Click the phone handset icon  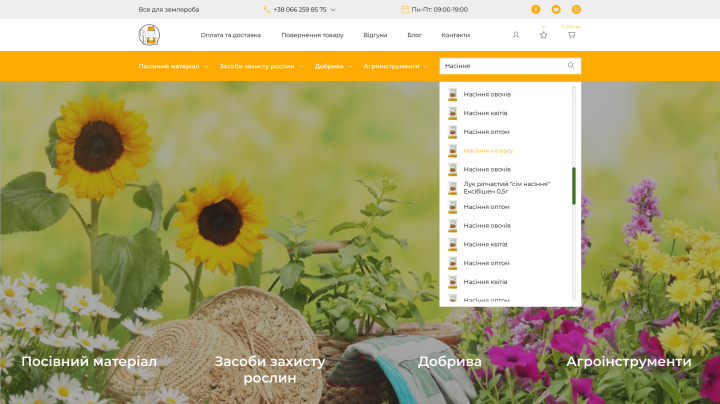pos(267,9)
